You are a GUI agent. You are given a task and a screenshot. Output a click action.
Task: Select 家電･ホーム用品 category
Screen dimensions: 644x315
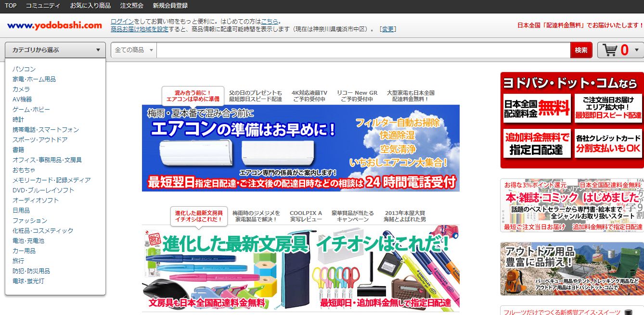(34, 79)
